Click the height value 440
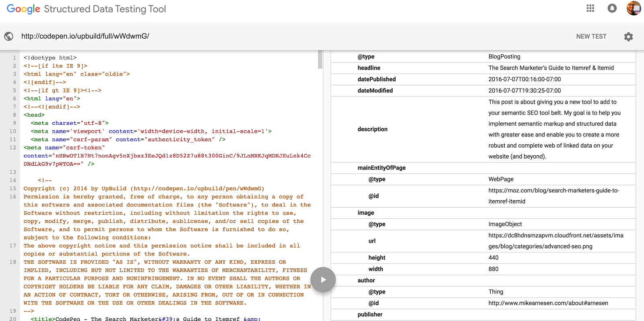 click(493, 258)
